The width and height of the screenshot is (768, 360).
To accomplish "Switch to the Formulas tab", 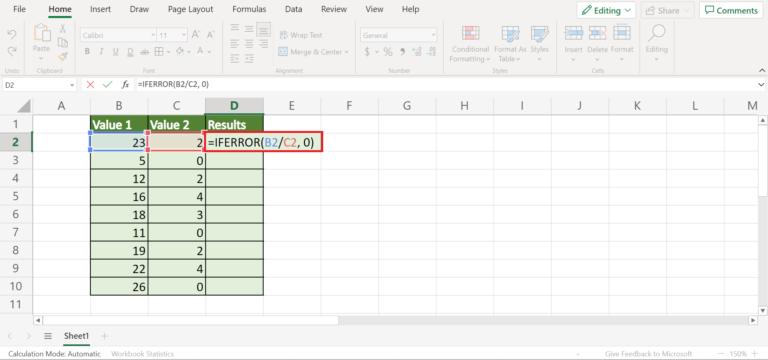I will click(249, 9).
